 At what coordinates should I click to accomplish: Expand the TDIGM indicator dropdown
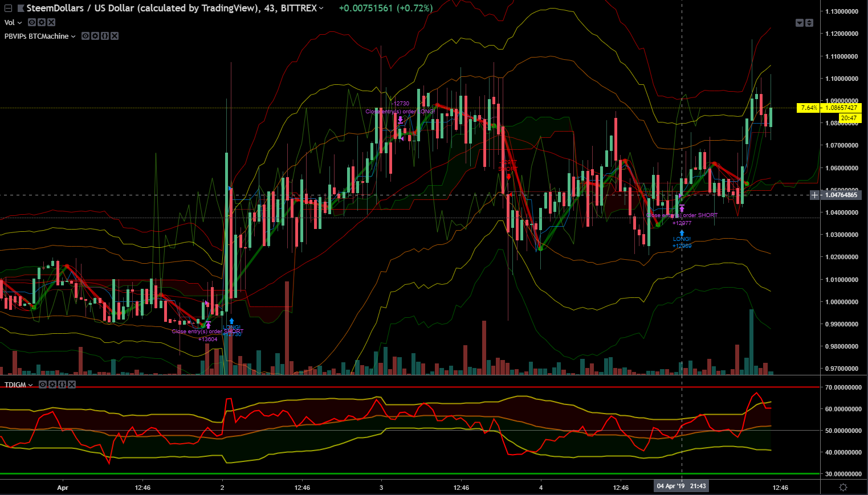(x=31, y=386)
